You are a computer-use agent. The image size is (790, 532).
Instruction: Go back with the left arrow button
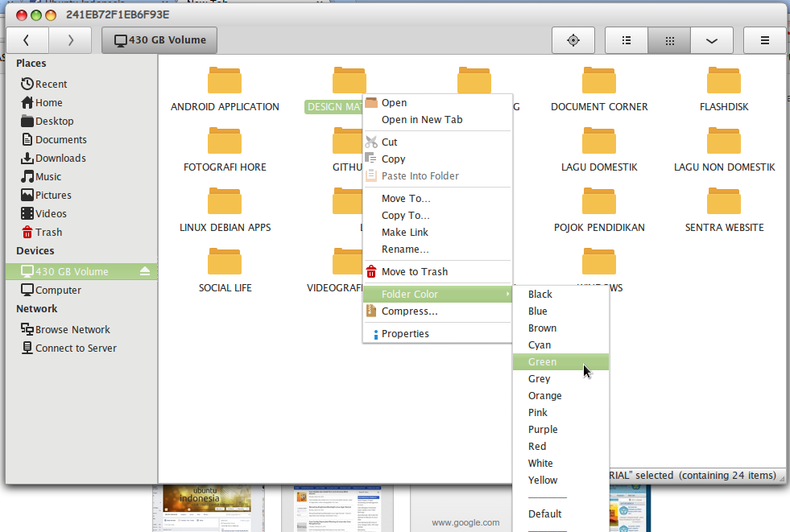[27, 40]
